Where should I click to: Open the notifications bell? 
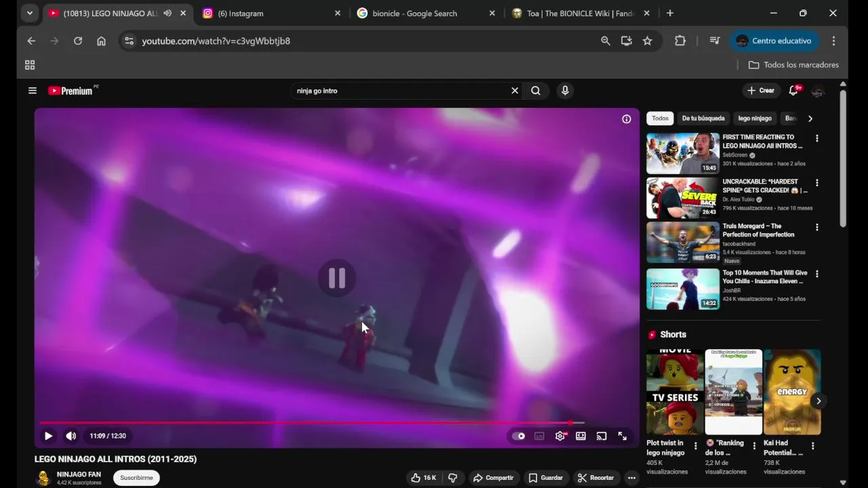pos(793,91)
